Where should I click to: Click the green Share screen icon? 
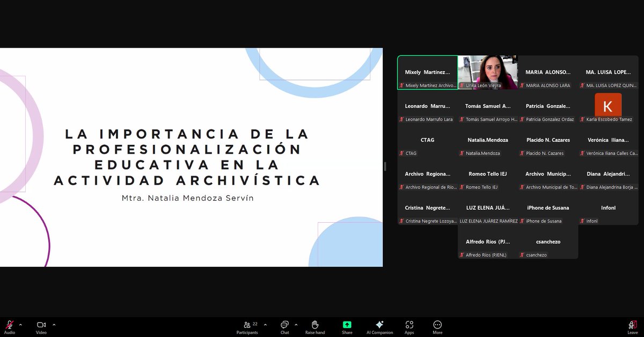click(347, 325)
